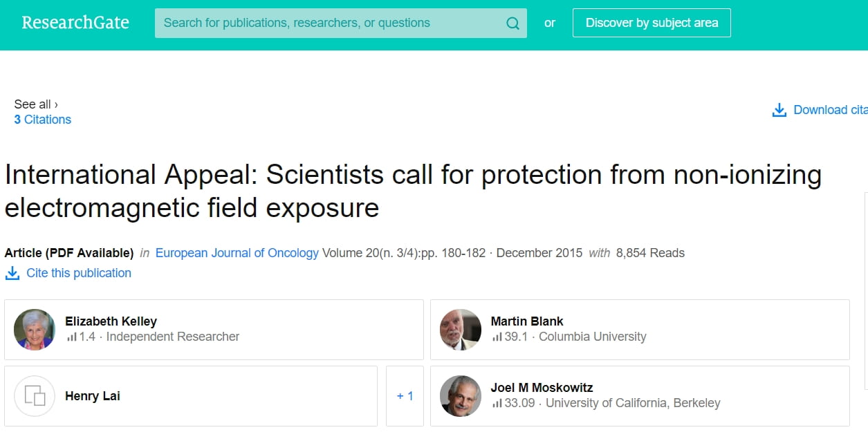The height and width of the screenshot is (441, 868).
Task: Click the download icon beside Cite this publication
Action: click(12, 274)
